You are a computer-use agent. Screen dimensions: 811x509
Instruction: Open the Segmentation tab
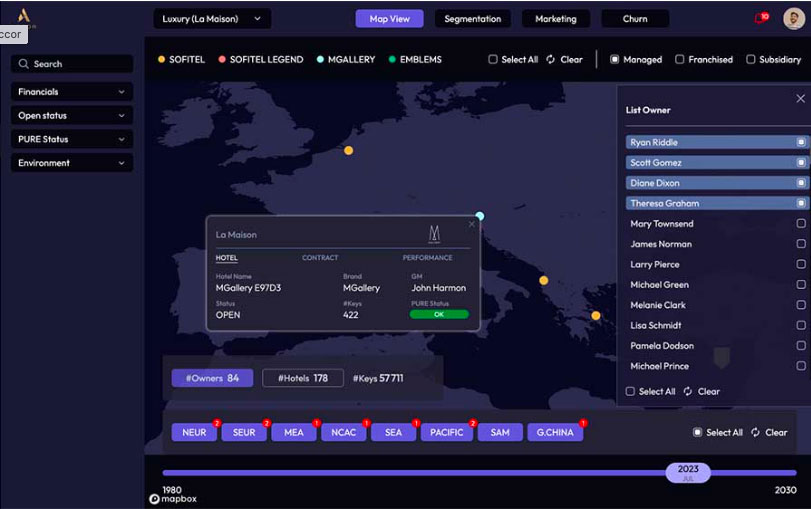(473, 19)
